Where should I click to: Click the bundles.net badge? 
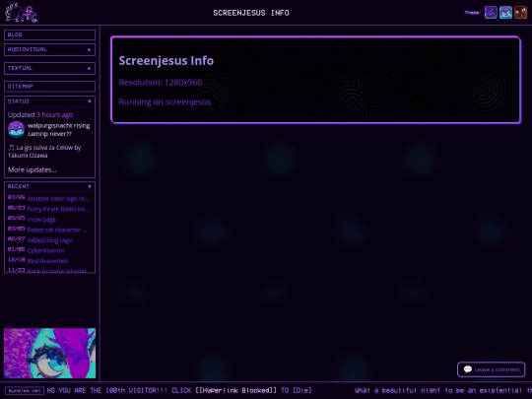pos(25,390)
